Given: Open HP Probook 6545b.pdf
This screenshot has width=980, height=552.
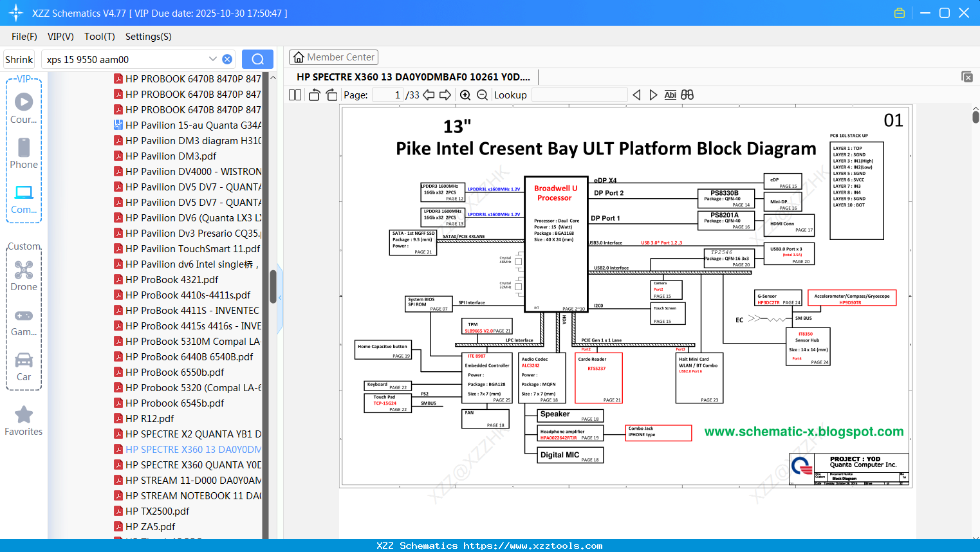Looking at the screenshot, I should tap(169, 403).
